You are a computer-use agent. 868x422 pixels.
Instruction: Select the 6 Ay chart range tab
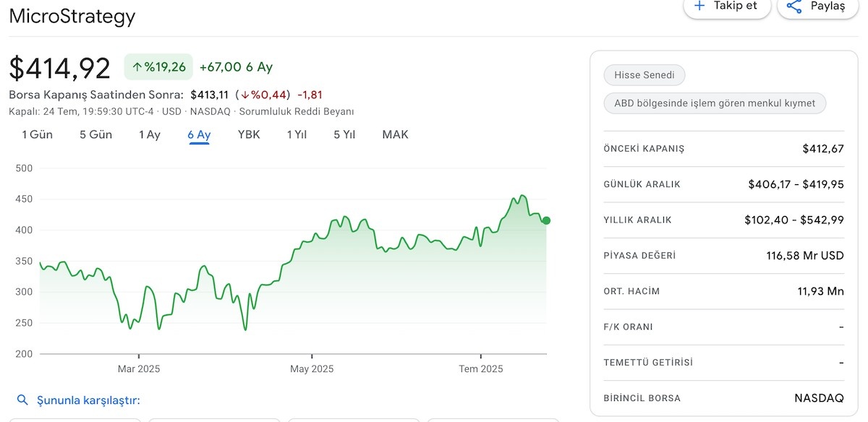coord(199,134)
